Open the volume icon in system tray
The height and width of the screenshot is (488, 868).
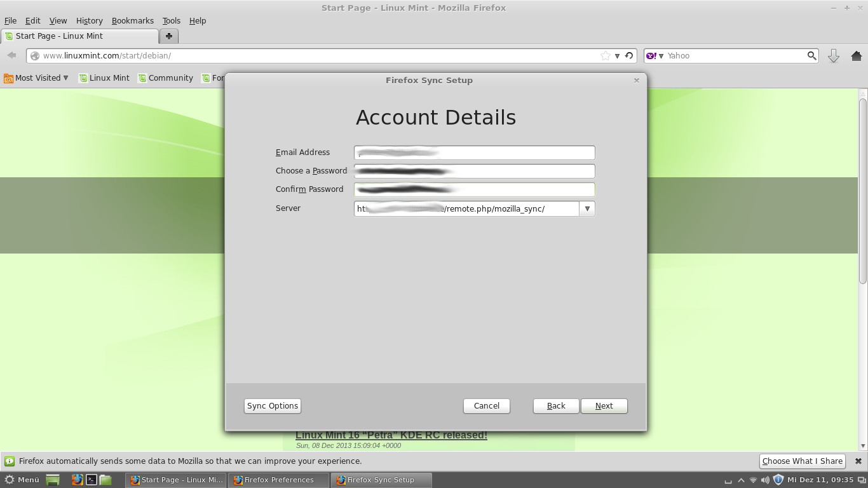point(765,480)
